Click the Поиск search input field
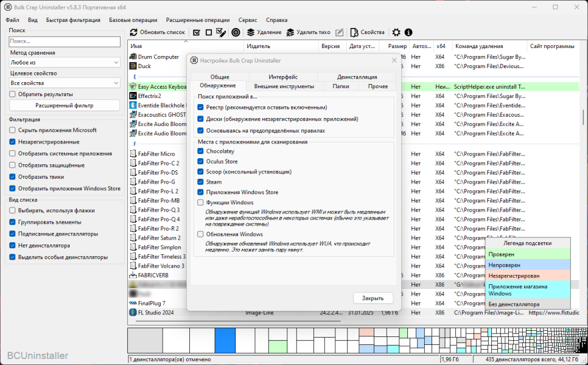Image resolution: width=588 pixels, height=365 pixels. pos(65,41)
